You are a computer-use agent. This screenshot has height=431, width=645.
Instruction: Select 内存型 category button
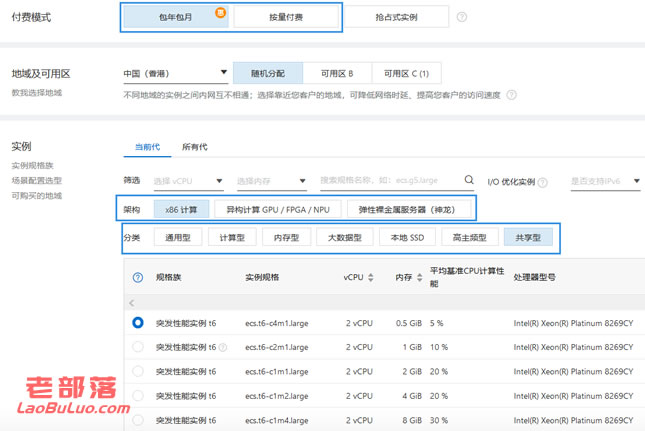[286, 237]
